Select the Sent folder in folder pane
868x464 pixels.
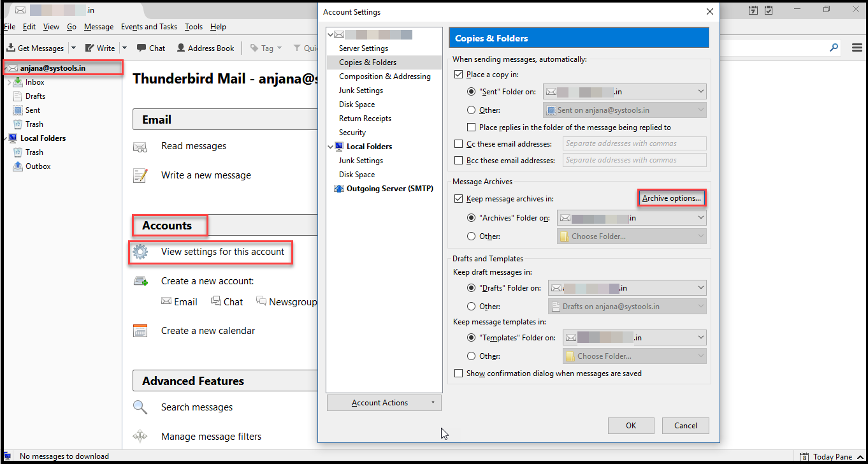coord(33,110)
